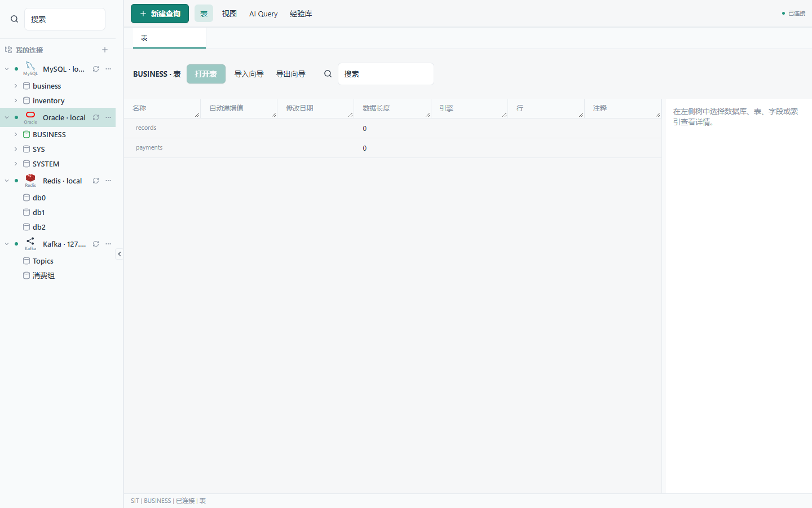Refresh the Kafka connection
The width and height of the screenshot is (812, 508).
click(x=96, y=244)
